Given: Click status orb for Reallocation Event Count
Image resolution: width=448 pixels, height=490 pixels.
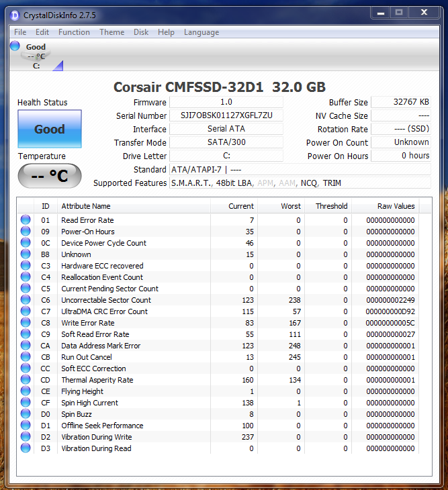Looking at the screenshot, I should [x=26, y=277].
